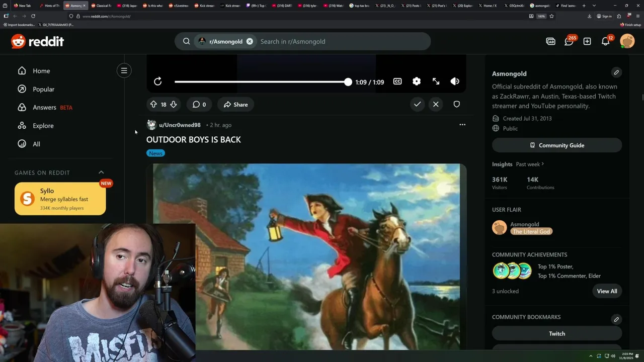The width and height of the screenshot is (644, 362).
Task: Seek using the video progress bar
Action: pyautogui.click(x=262, y=81)
